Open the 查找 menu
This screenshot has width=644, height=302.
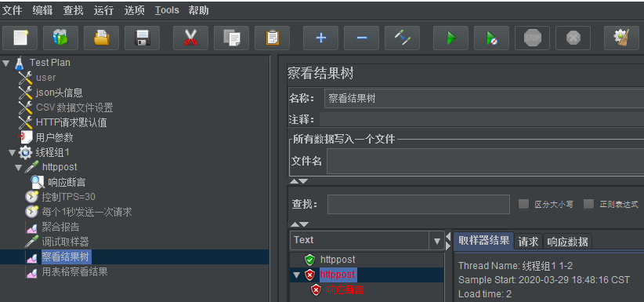point(73,11)
